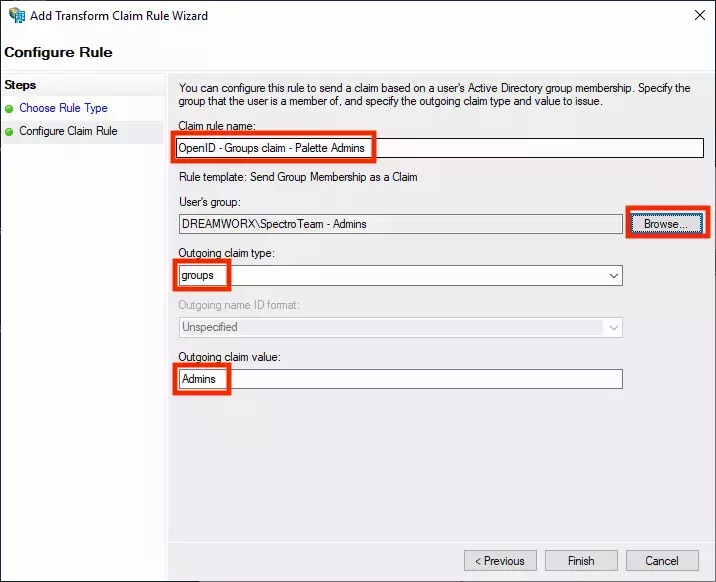
Task: Go to the Choose Rule Type step
Action: point(63,108)
